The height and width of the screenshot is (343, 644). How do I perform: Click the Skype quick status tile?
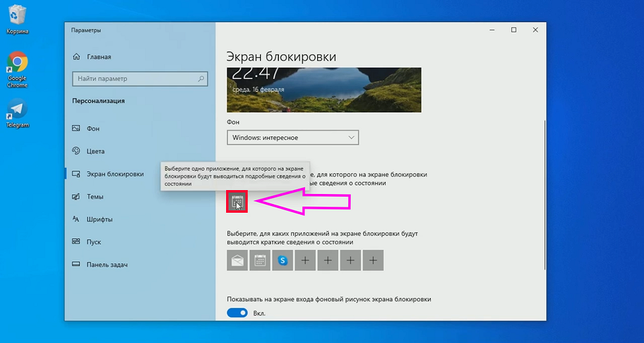click(282, 260)
